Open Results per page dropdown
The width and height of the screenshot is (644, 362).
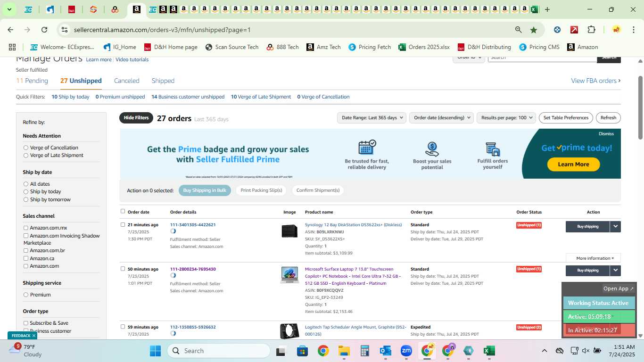tap(506, 118)
